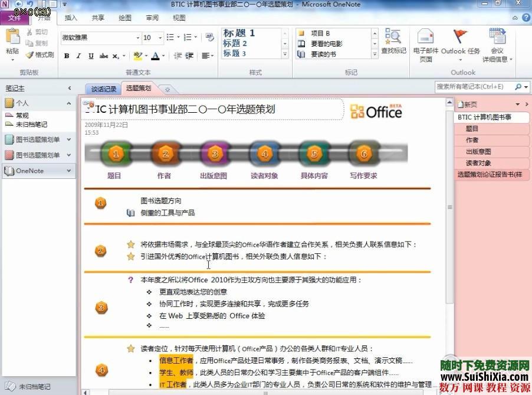This screenshot has width=532, height=395.
Task: Toggle bold formatting
Action: click(66, 56)
